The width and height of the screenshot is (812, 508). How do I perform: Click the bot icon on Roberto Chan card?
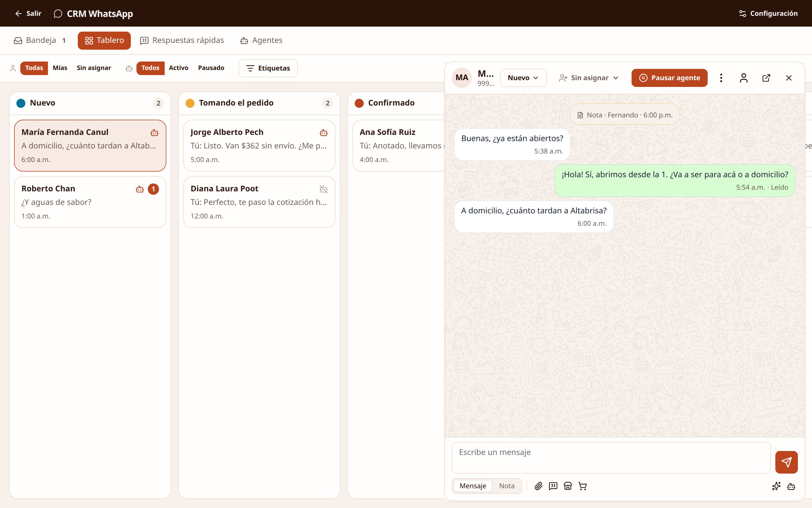(140, 189)
